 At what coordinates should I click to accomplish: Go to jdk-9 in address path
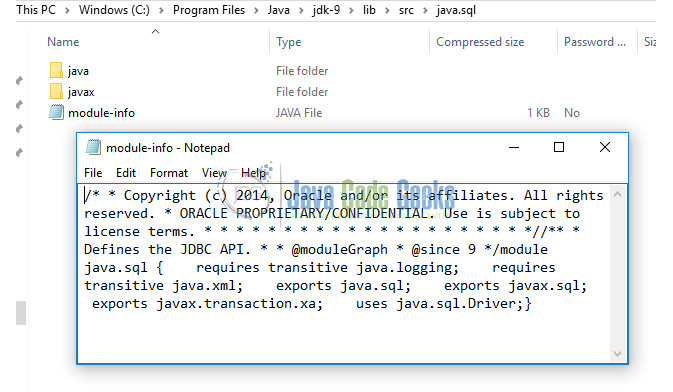click(326, 10)
